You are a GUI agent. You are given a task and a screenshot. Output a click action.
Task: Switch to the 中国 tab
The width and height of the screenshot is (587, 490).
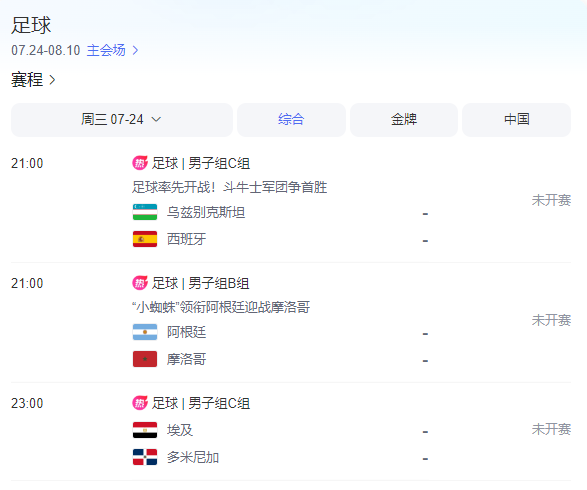(x=517, y=120)
